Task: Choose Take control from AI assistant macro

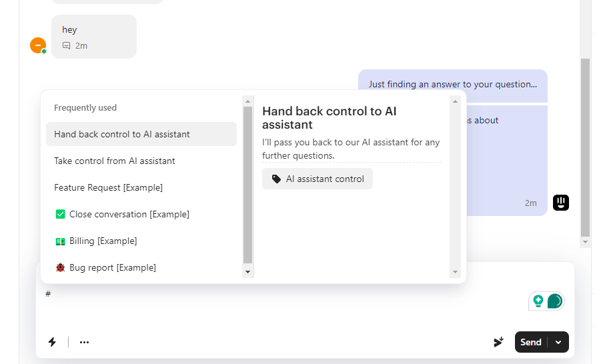Action: pyautogui.click(x=115, y=161)
